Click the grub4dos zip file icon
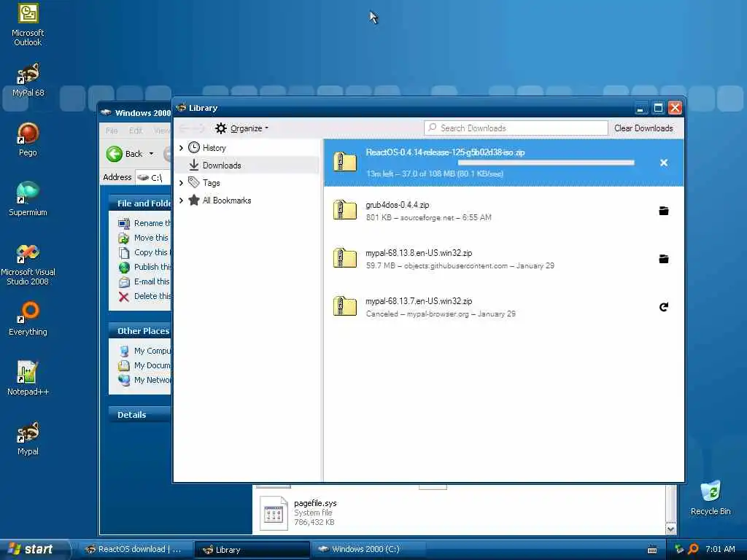747x560 pixels. [345, 210]
